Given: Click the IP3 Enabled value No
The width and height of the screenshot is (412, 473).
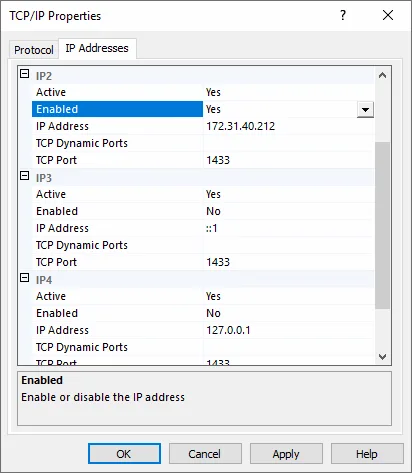Looking at the screenshot, I should click(x=213, y=211).
